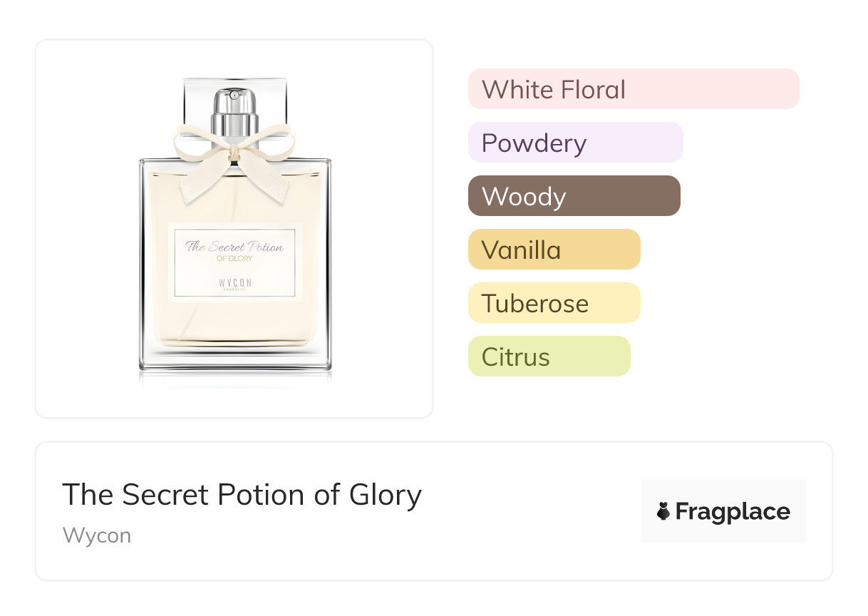868x616 pixels.
Task: Pick the Vanilla accord bar
Action: tap(554, 250)
